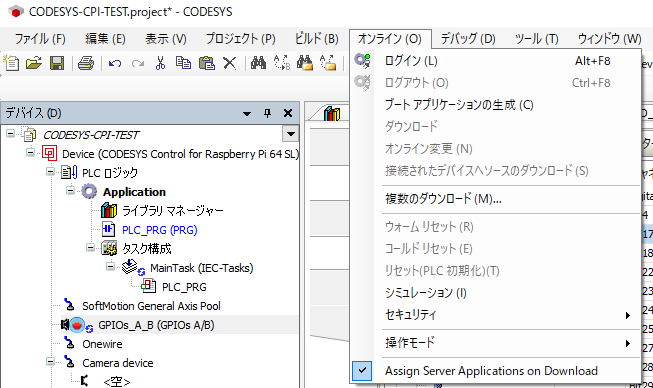The image size is (653, 388).
Task: Click the Print toolbar icon
Action: [86, 63]
